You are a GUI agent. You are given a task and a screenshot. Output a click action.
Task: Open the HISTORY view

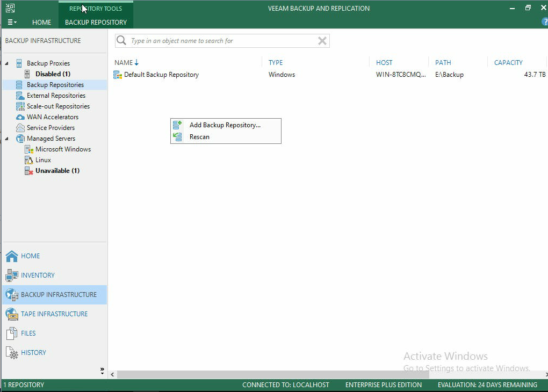pos(54,353)
